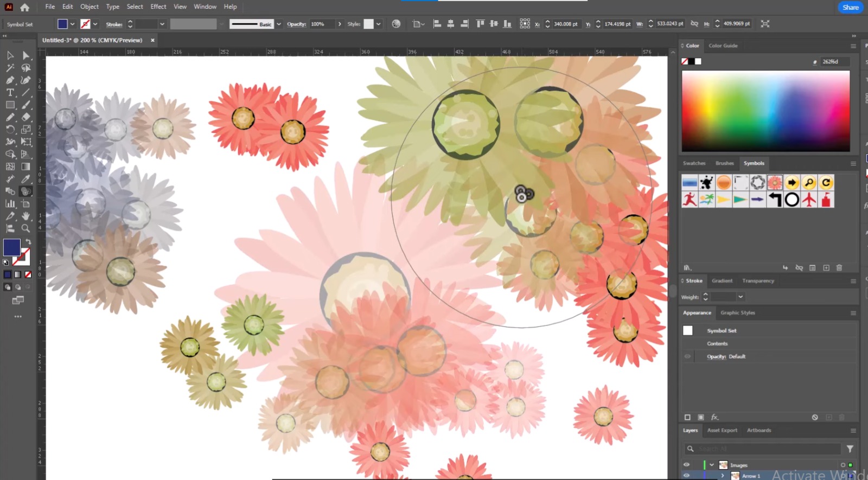The height and width of the screenshot is (480, 868).
Task: Select the Artboard tool
Action: point(26,204)
